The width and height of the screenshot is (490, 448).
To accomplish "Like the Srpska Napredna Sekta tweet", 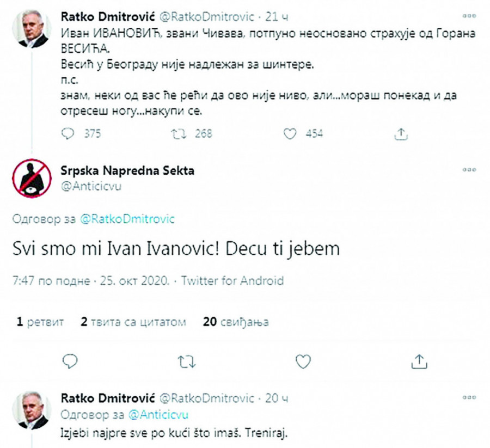I will click(x=303, y=360).
